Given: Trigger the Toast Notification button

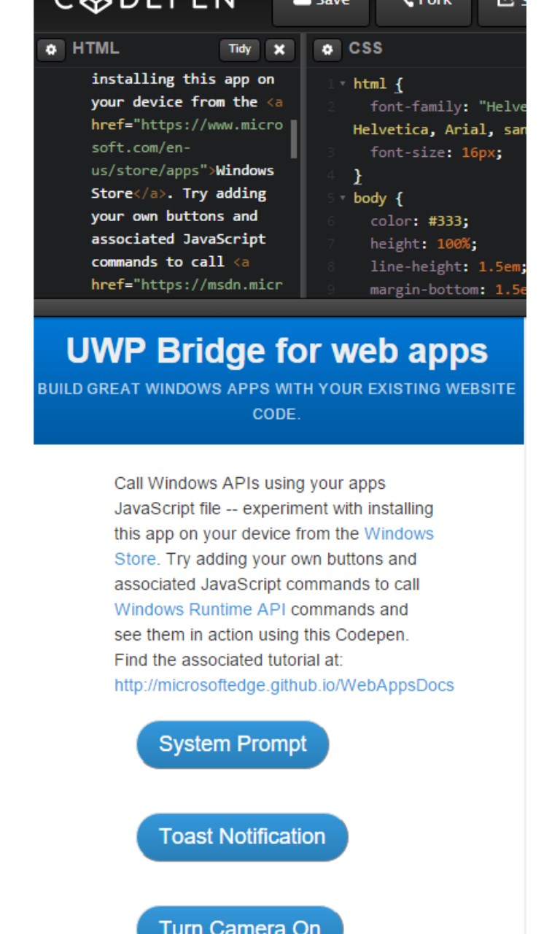Looking at the screenshot, I should (x=242, y=836).
